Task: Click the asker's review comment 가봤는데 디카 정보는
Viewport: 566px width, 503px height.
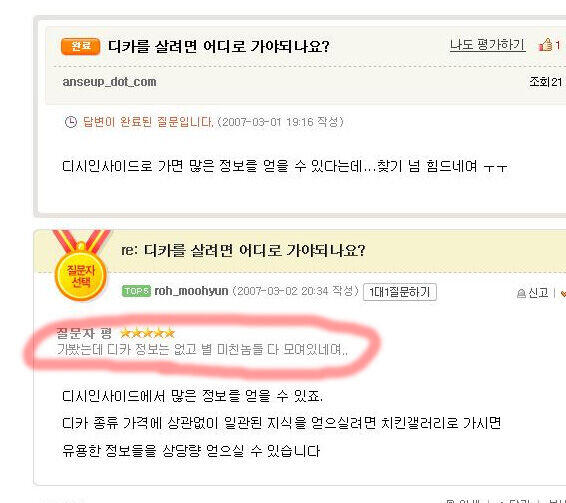Action: [x=202, y=349]
